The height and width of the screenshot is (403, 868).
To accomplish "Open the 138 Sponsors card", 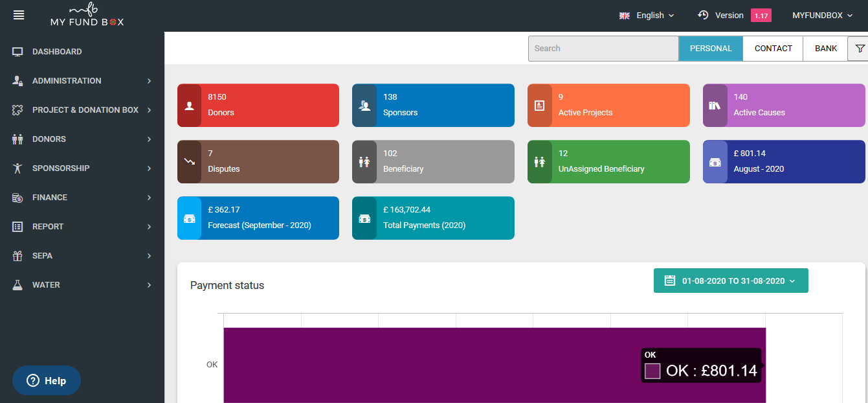I will pyautogui.click(x=433, y=105).
